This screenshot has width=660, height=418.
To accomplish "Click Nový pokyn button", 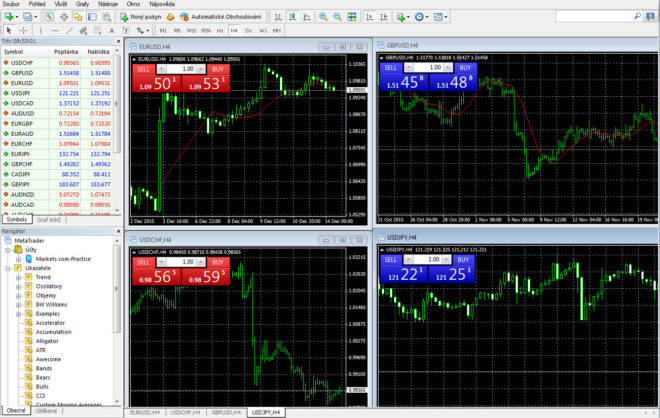I will coord(141,17).
